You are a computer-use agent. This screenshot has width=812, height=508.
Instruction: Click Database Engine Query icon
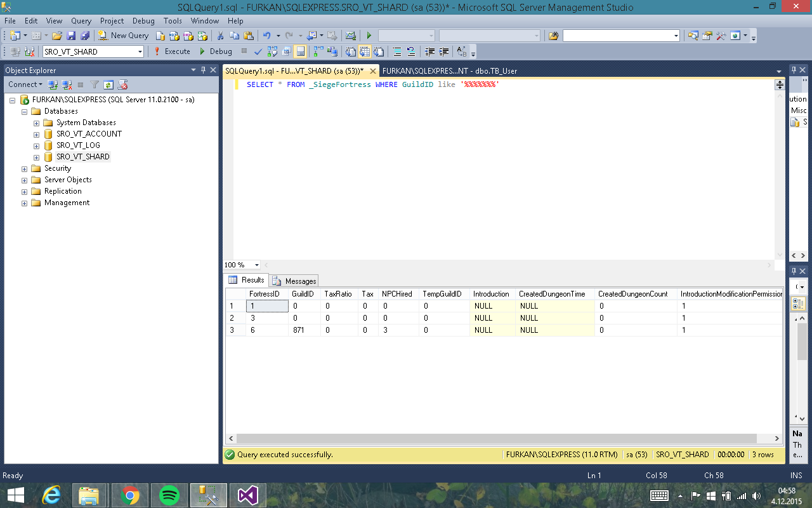point(161,36)
